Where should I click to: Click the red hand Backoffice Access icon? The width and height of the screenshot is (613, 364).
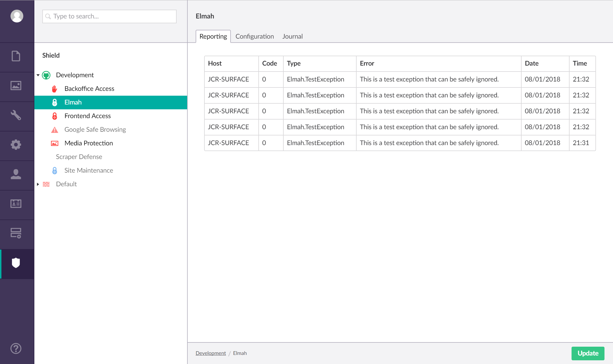pyautogui.click(x=55, y=89)
